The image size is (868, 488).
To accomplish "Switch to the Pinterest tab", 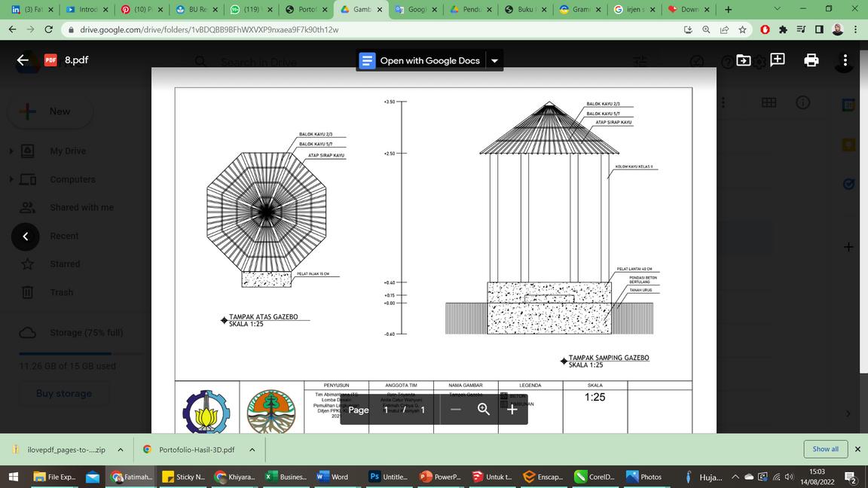I will [142, 9].
